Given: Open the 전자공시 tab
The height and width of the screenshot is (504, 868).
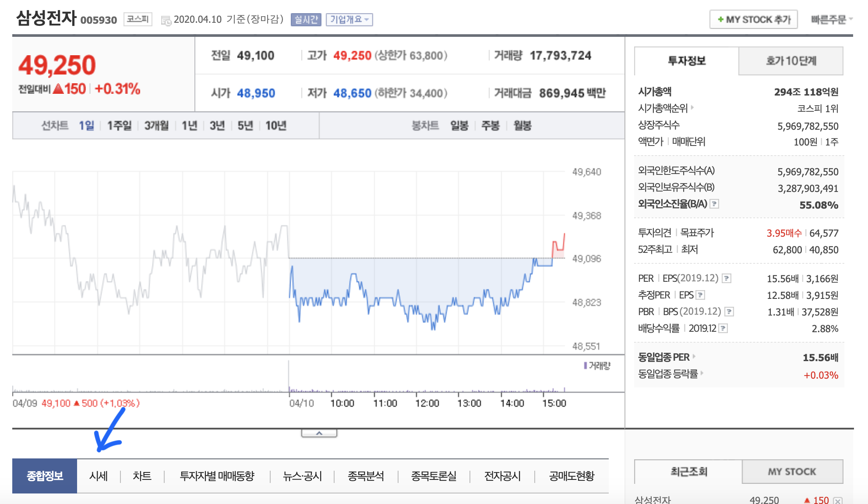Looking at the screenshot, I should click(502, 476).
